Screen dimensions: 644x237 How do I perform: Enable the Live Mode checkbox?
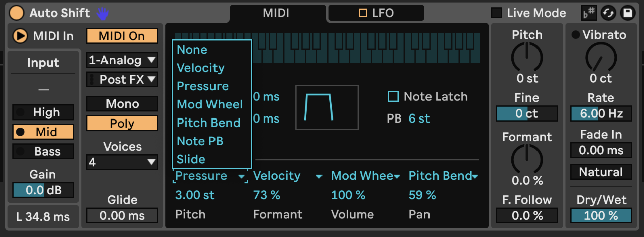point(496,13)
